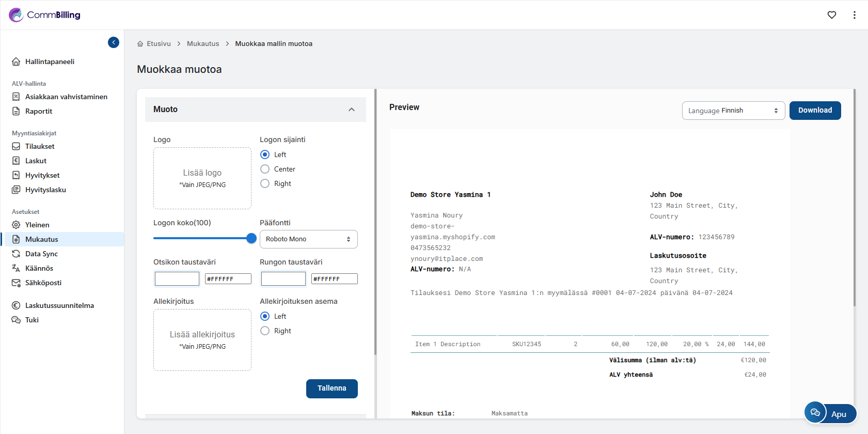
Task: Select Center for logo position
Action: point(265,169)
